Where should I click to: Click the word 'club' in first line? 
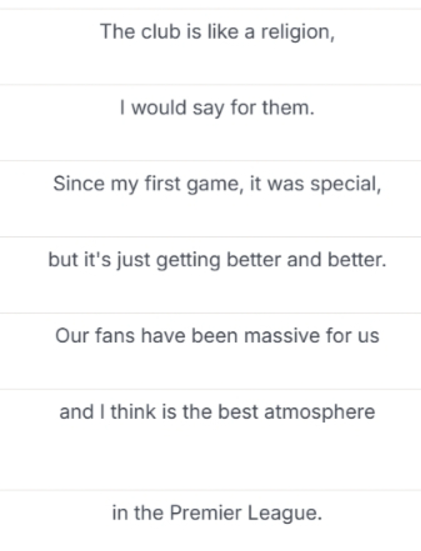pos(161,32)
